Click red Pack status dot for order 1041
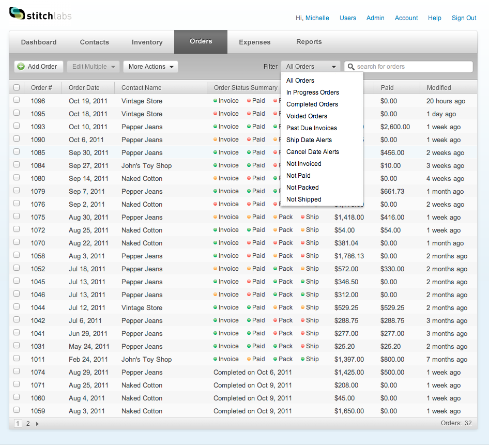The image size is (489, 448). tap(275, 333)
